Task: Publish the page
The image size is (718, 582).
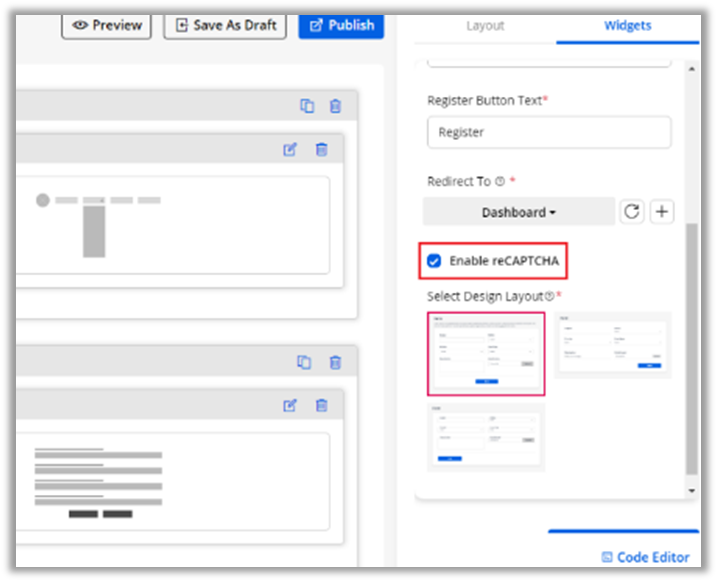Action: [x=341, y=25]
